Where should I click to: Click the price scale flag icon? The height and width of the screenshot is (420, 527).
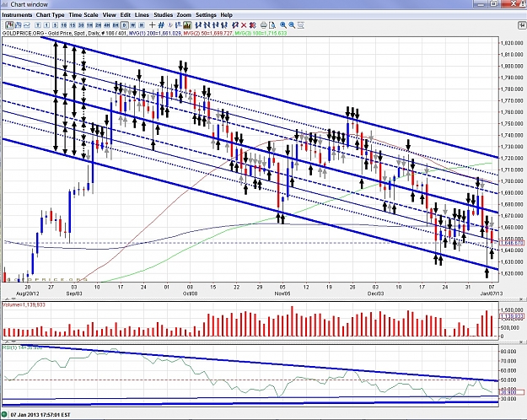(179, 25)
